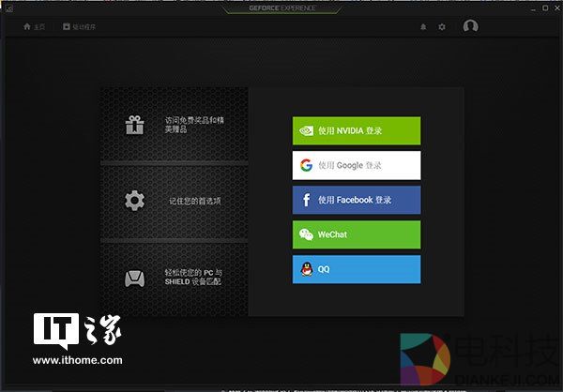
Task: Switch to the Drivers (驱动程序) tab
Action: (x=80, y=26)
